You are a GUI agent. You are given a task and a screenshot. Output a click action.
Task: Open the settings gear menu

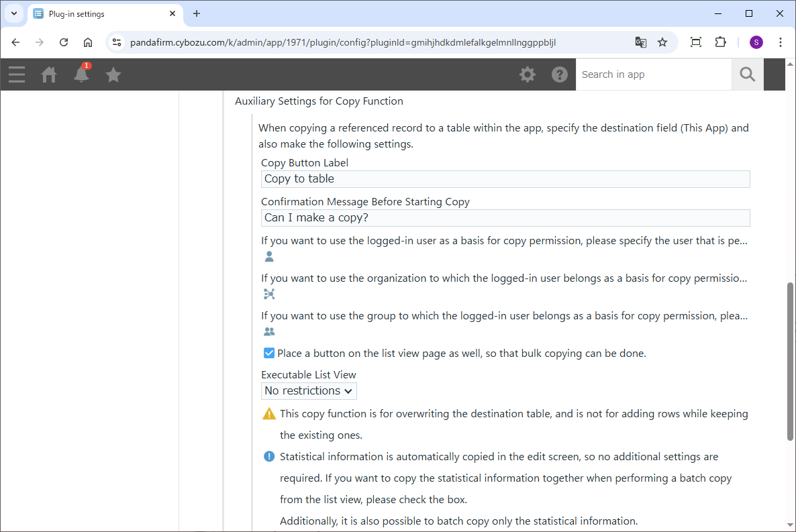(x=528, y=74)
